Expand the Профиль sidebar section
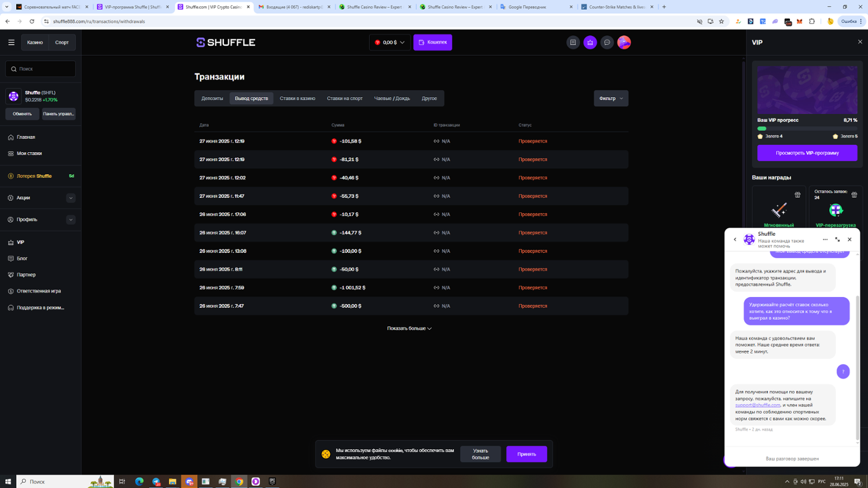The width and height of the screenshot is (868, 488). [x=71, y=220]
